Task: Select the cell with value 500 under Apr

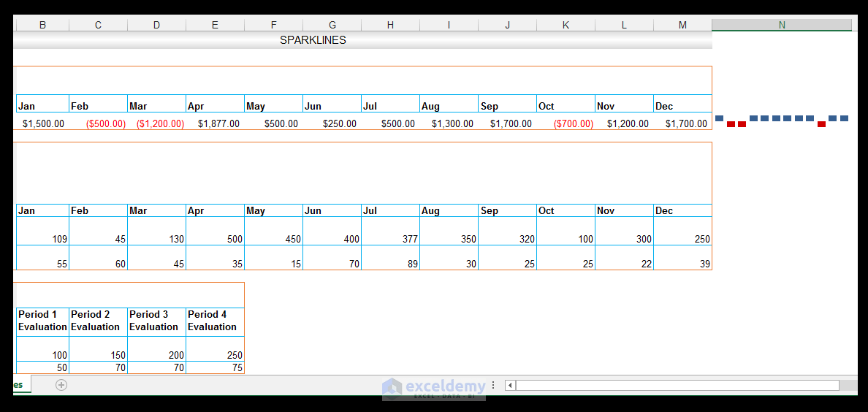Action: [216, 231]
